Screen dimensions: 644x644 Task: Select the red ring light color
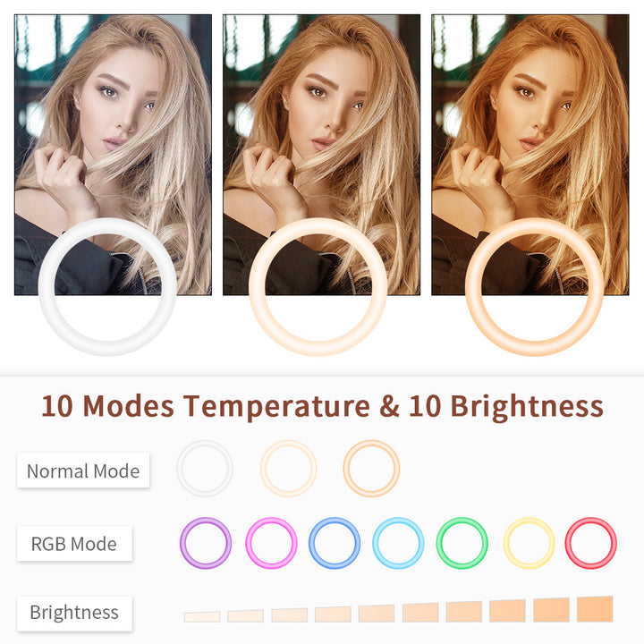(591, 543)
